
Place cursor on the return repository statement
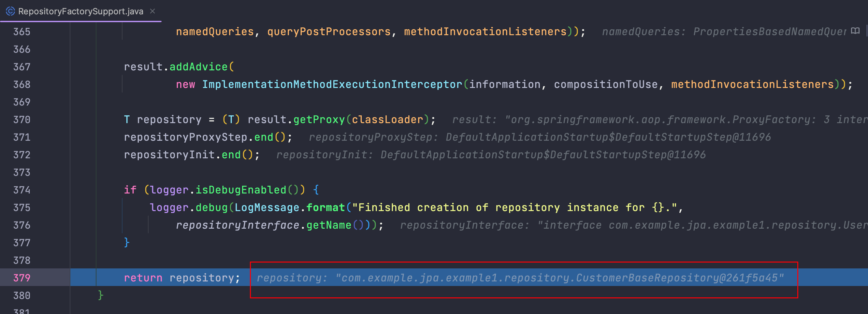[x=182, y=278]
